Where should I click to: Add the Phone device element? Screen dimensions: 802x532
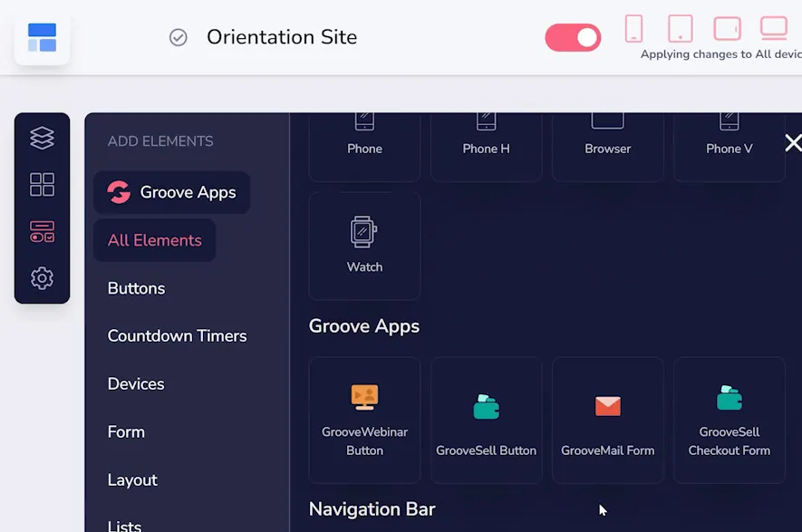coord(364,147)
